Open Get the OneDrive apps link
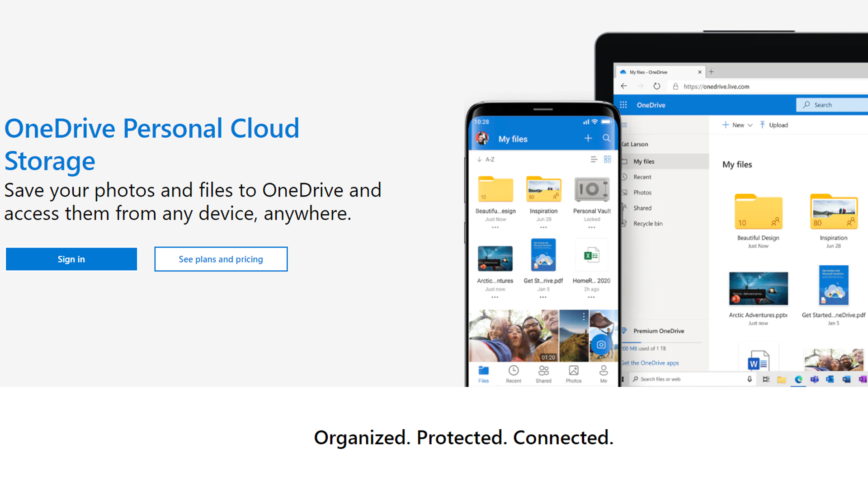This screenshot has width=868, height=488. point(650,362)
